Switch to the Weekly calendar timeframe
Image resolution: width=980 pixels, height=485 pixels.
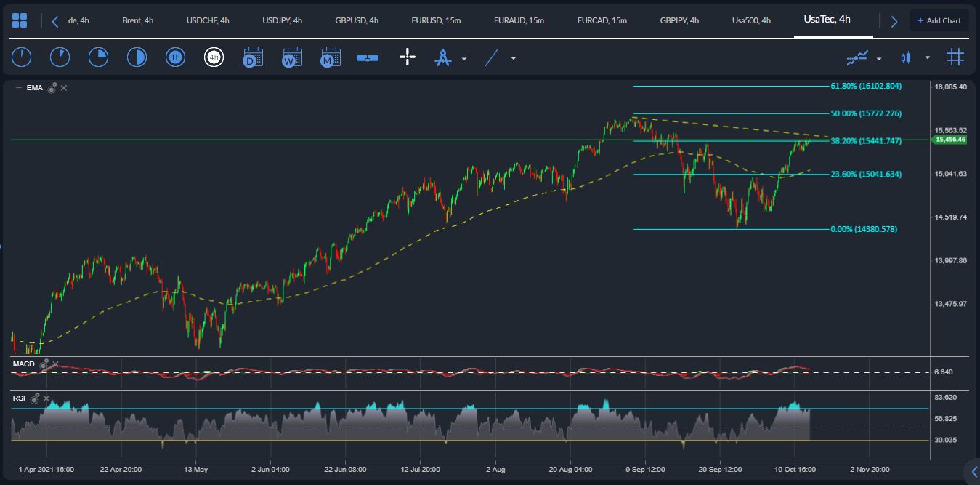[x=292, y=57]
